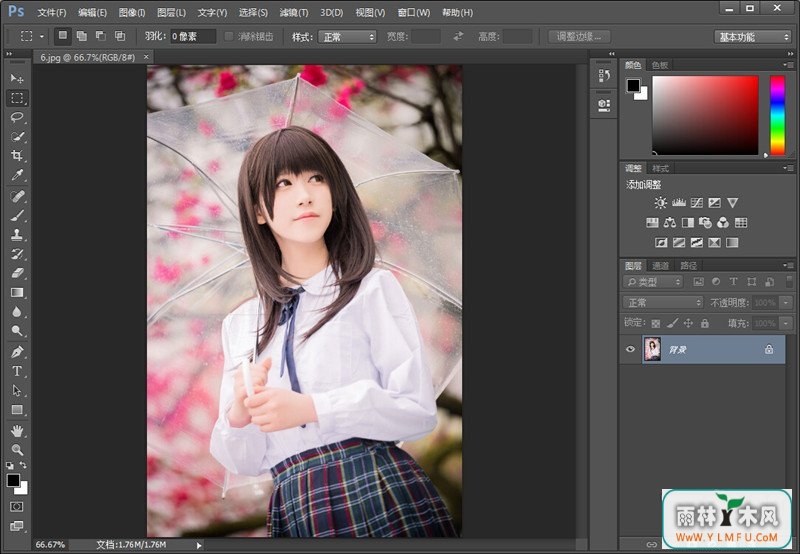Screen dimensions: 800x554
Task: Select the Gradient tool
Action: click(x=17, y=292)
